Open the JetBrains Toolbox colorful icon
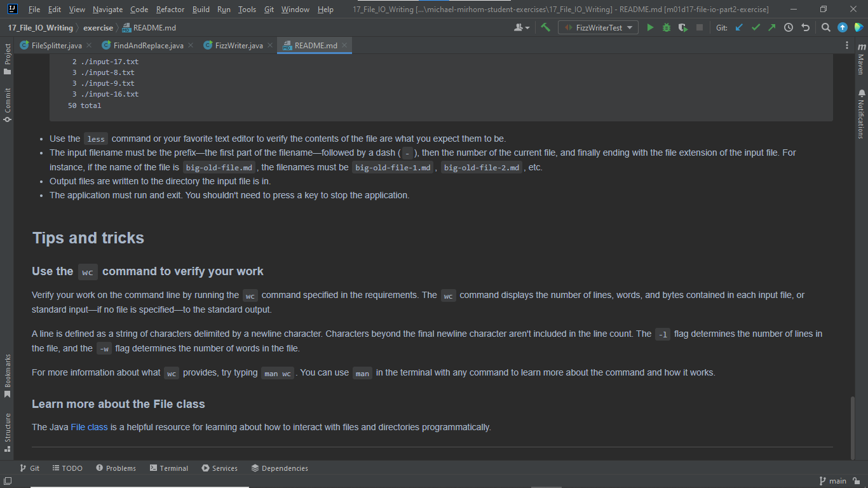The width and height of the screenshot is (868, 488). pos(858,27)
